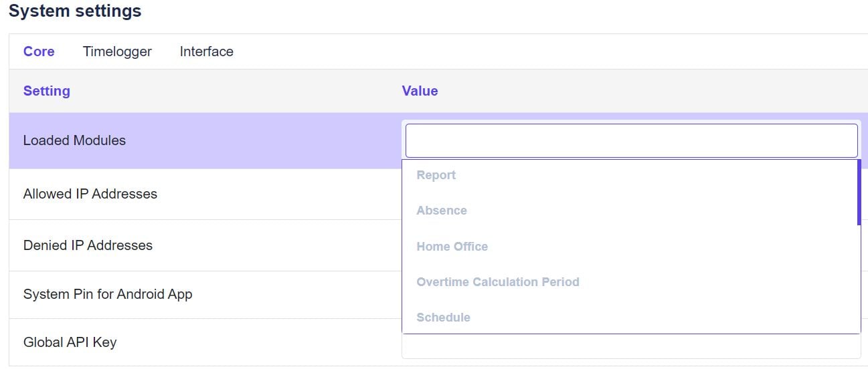This screenshot has height=369, width=868.
Task: Click the modules dropdown scrollbar thumb
Action: coord(859,193)
